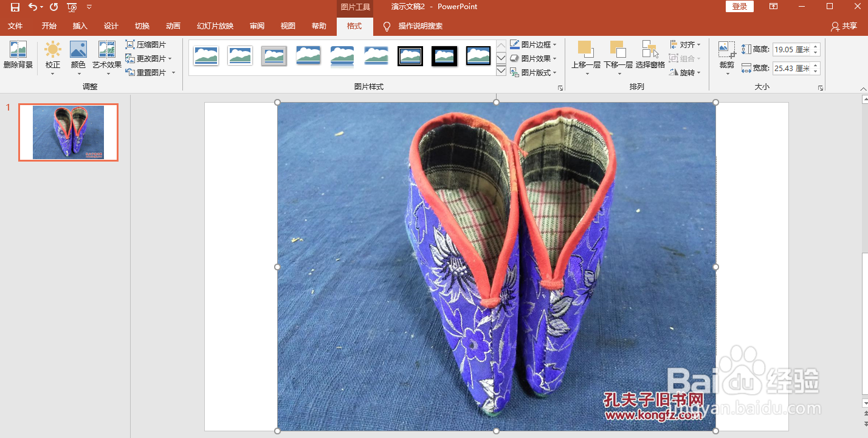868x438 pixels.
Task: Apply the thin black double frame style
Action: pos(410,56)
